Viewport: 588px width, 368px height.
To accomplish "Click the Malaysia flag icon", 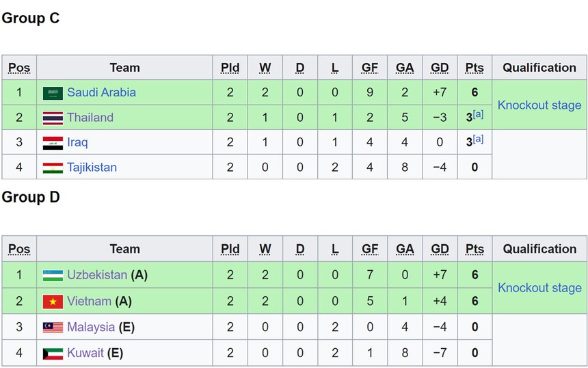I will pos(53,328).
